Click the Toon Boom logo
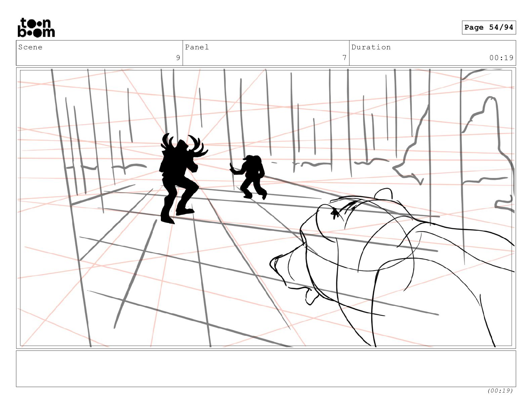The height and width of the screenshot is (411, 532). tap(36, 28)
